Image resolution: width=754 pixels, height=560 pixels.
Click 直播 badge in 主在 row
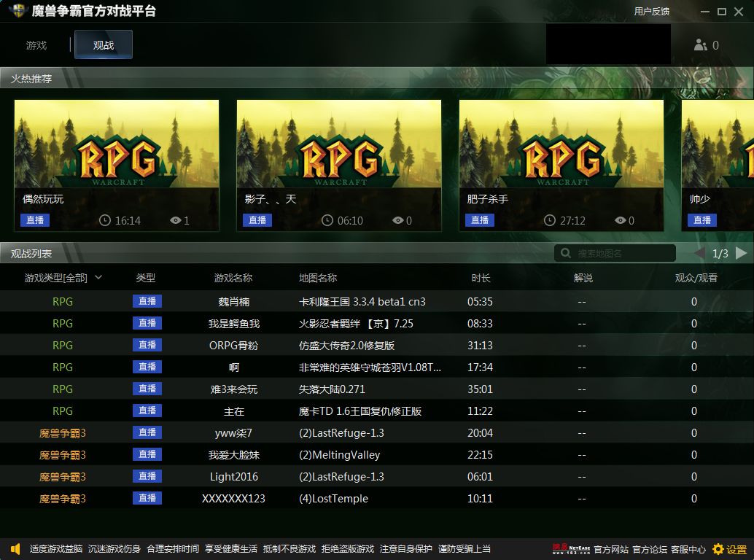[x=147, y=411]
